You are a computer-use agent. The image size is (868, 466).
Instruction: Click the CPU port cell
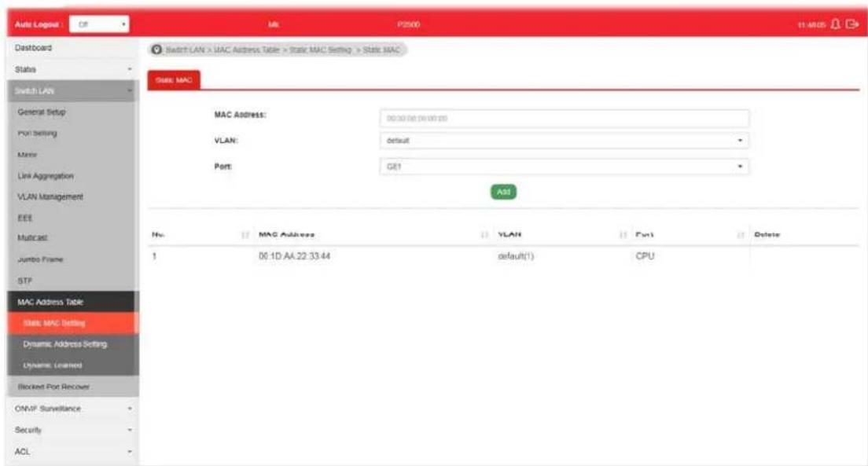point(645,256)
